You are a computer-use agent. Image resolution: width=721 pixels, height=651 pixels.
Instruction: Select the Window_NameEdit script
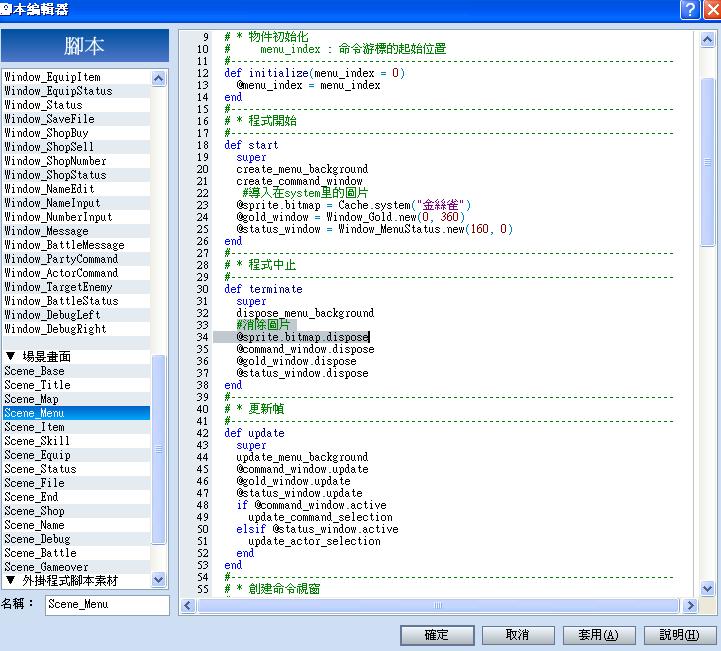(76, 189)
